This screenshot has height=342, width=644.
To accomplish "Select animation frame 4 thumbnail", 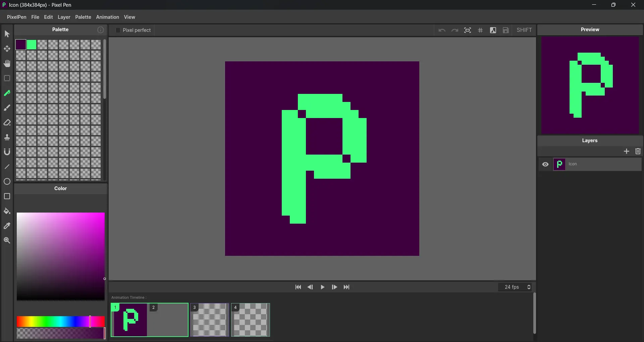I will [251, 320].
